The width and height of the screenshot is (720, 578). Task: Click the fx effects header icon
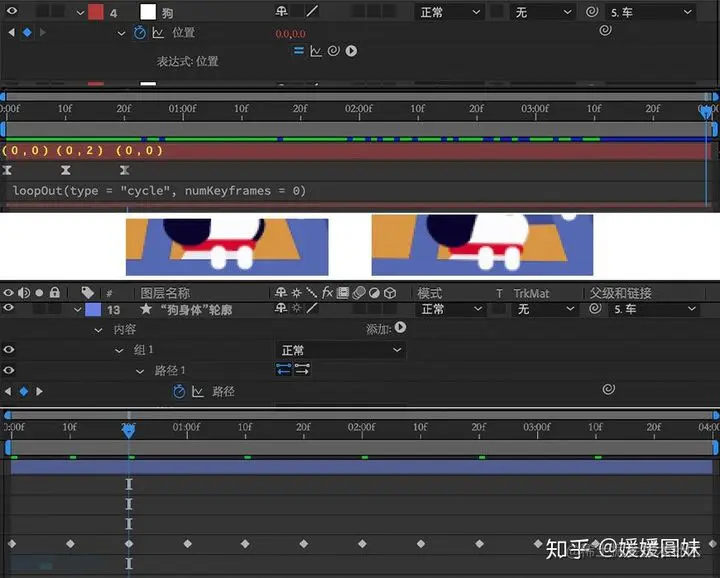pyautogui.click(x=327, y=292)
